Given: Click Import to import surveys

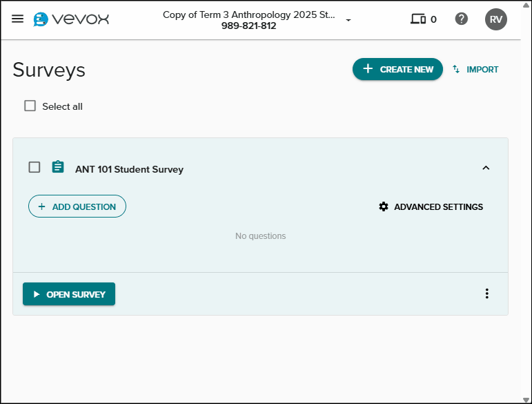Looking at the screenshot, I should tap(475, 69).
